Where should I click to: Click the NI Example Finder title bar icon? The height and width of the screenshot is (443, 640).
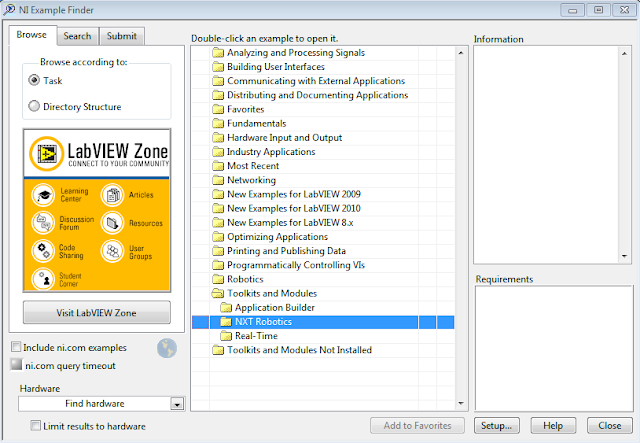[x=9, y=9]
